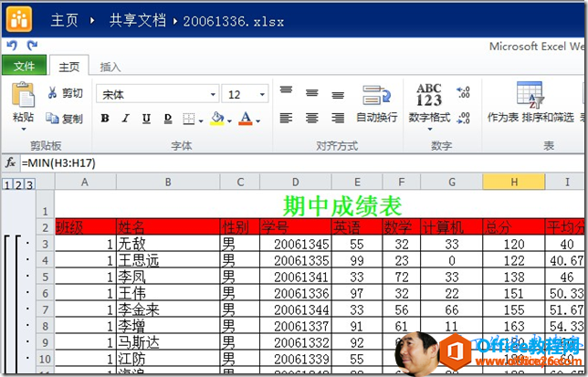Click the 计算机 header cell
The image size is (588, 377).
[451, 227]
